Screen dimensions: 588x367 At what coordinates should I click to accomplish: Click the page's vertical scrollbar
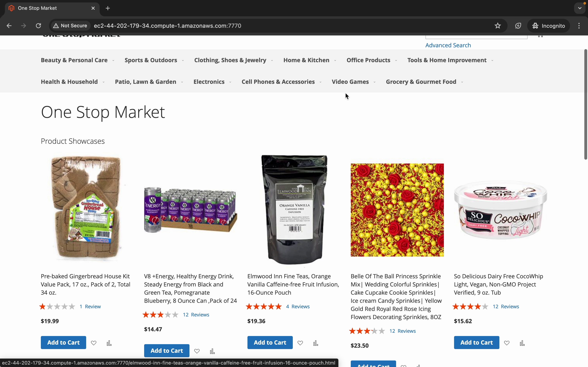(586, 104)
